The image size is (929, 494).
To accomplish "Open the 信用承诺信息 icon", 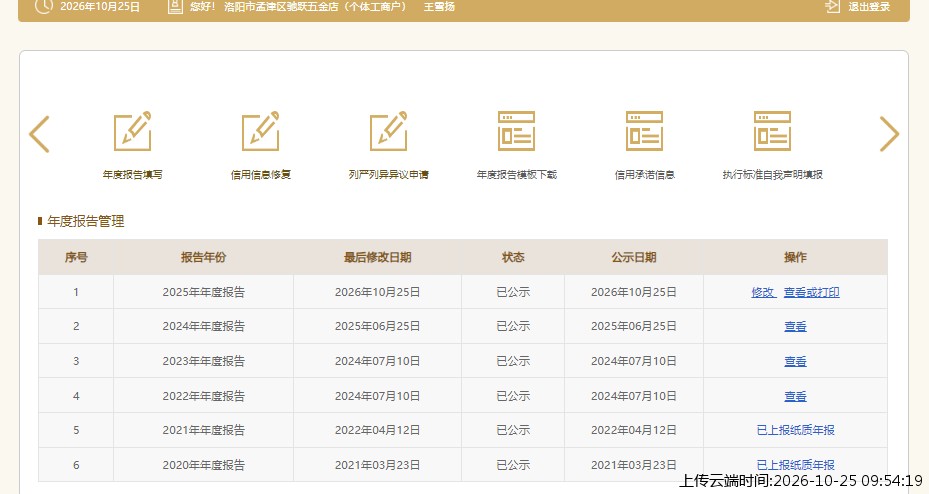I will coord(645,131).
